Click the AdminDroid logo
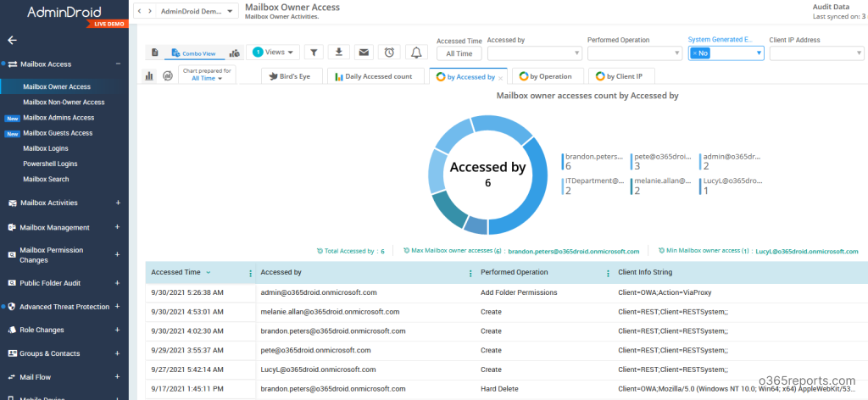 (x=64, y=12)
